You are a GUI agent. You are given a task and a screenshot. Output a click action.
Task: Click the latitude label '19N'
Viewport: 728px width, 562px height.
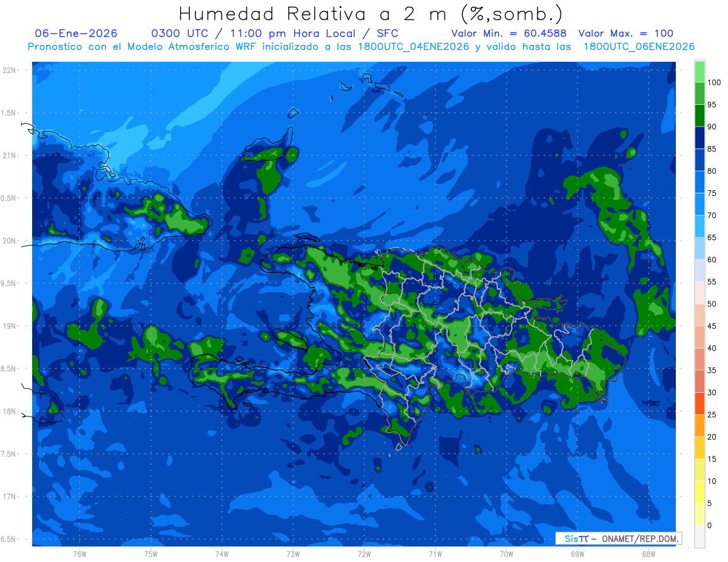pyautogui.click(x=8, y=326)
